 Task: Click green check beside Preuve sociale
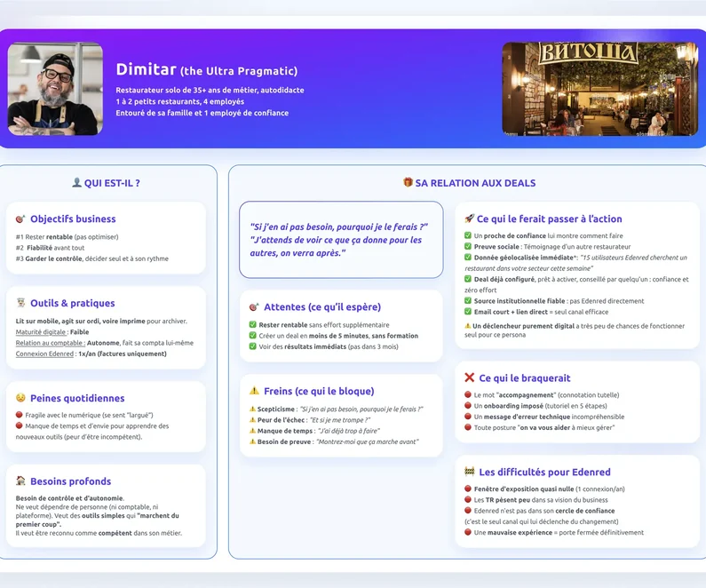(468, 246)
